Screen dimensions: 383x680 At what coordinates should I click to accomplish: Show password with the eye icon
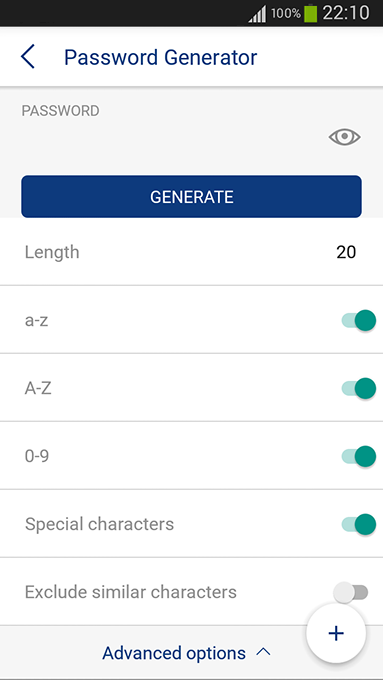pos(344,137)
